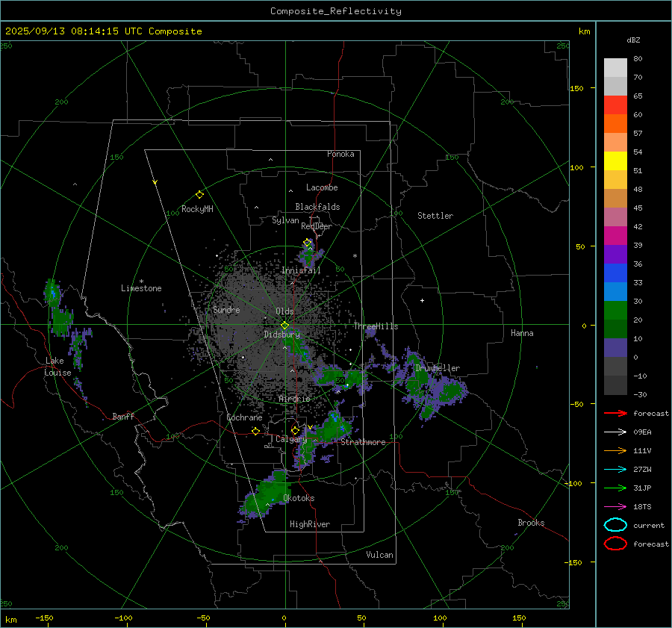Click the Blackfalds label
This screenshot has height=628, width=672.
pos(317,207)
